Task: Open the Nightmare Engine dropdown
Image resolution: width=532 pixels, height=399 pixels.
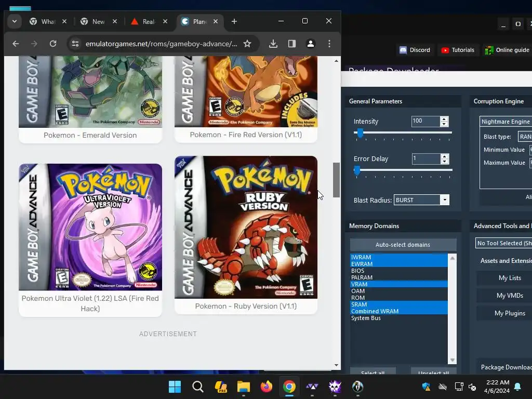Action: pyautogui.click(x=506, y=122)
